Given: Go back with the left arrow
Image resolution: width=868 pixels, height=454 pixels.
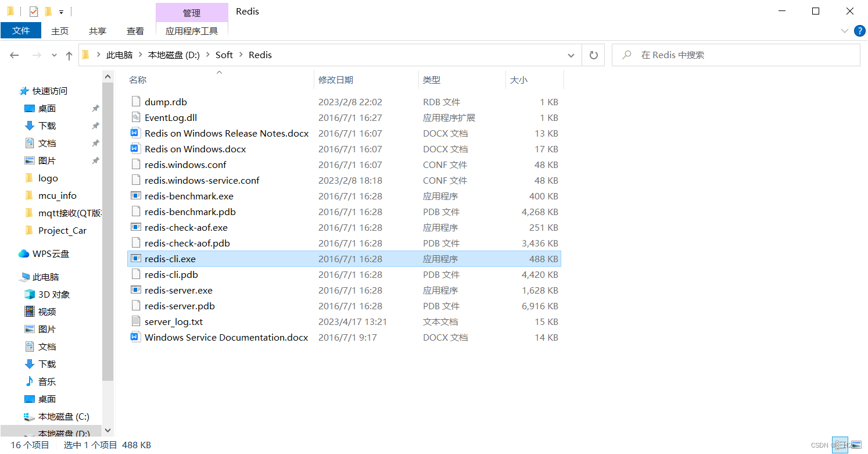Looking at the screenshot, I should 15,55.
